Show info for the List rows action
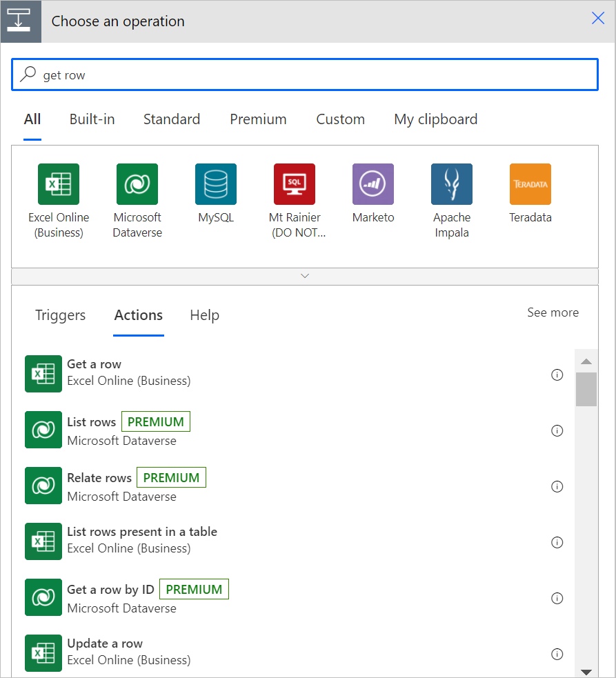The image size is (616, 678). pos(557,430)
